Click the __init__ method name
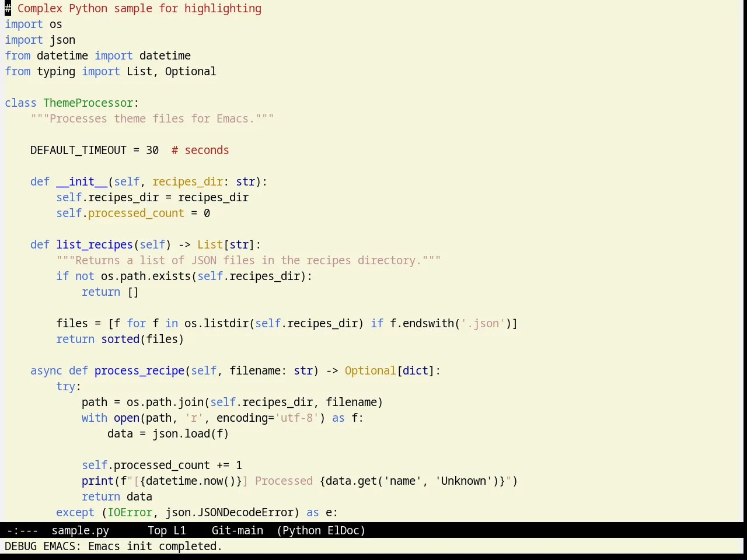Image resolution: width=747 pixels, height=560 pixels. point(82,181)
